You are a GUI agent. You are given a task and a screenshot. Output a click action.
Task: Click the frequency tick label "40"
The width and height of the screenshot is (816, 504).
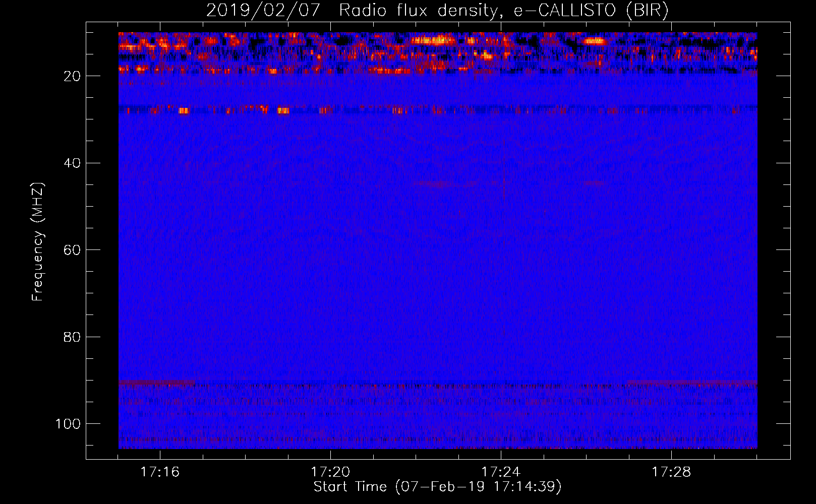pos(73,163)
